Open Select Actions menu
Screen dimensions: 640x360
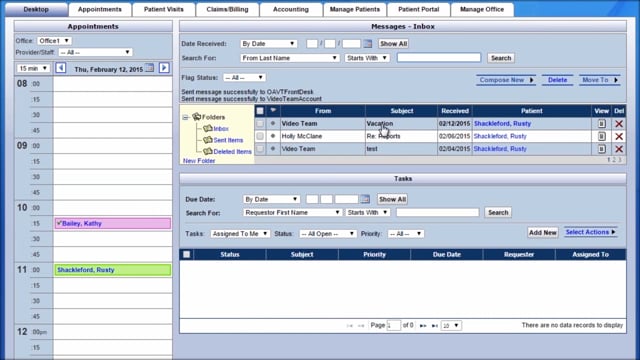tap(590, 232)
